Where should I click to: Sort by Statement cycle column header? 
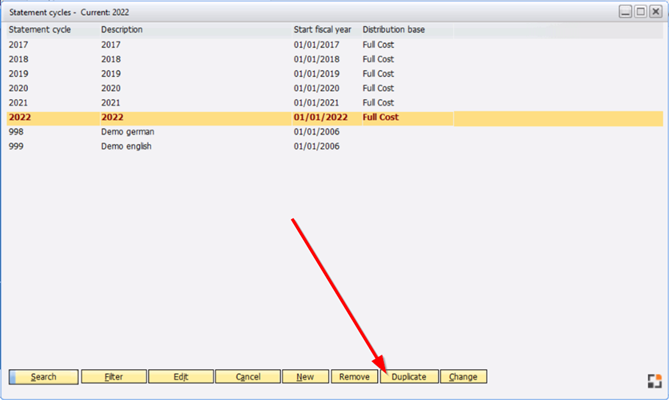click(x=35, y=30)
